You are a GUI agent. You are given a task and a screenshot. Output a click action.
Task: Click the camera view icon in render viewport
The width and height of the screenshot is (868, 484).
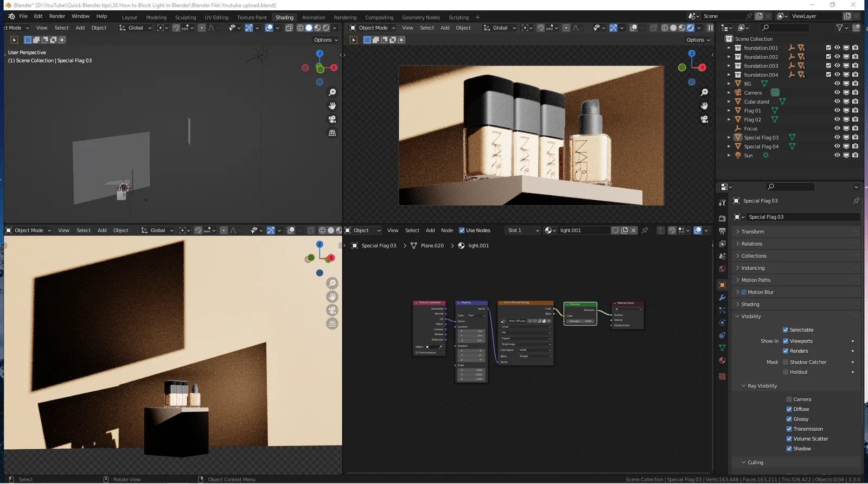[704, 119]
